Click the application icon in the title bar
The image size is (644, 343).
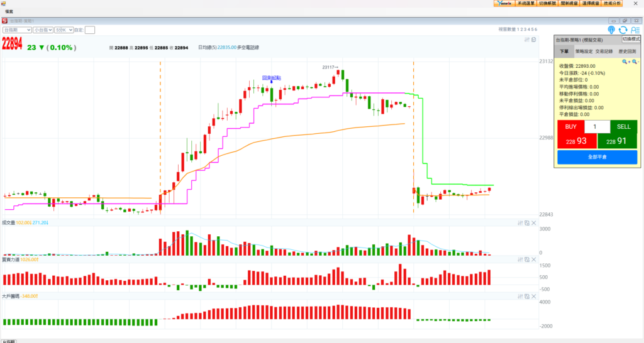(3, 4)
